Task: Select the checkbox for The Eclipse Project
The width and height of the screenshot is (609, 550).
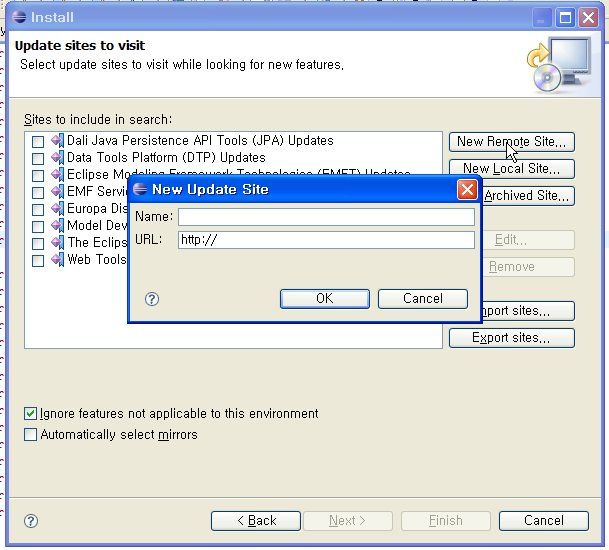Action: point(38,244)
